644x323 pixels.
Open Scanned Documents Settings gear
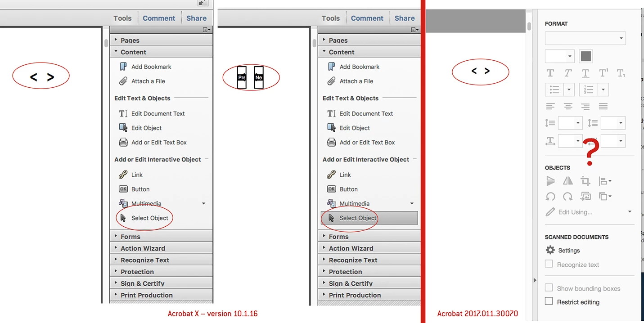[550, 250]
